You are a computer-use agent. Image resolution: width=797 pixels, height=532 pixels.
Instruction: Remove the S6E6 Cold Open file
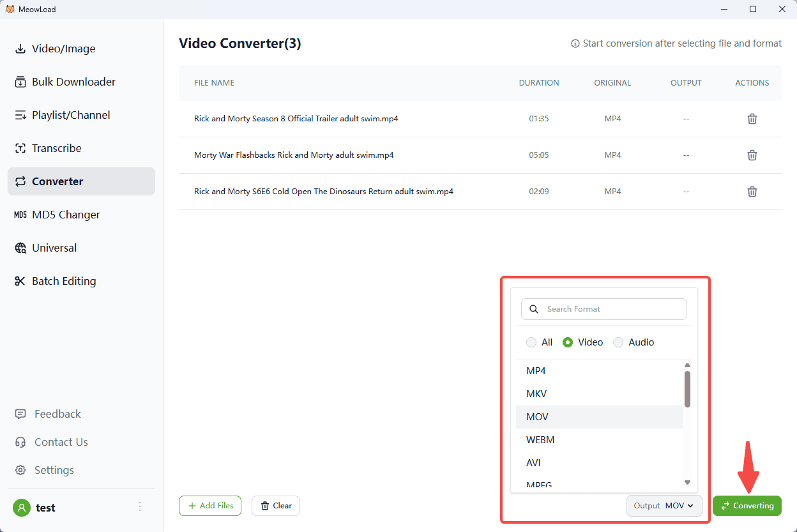pyautogui.click(x=752, y=192)
